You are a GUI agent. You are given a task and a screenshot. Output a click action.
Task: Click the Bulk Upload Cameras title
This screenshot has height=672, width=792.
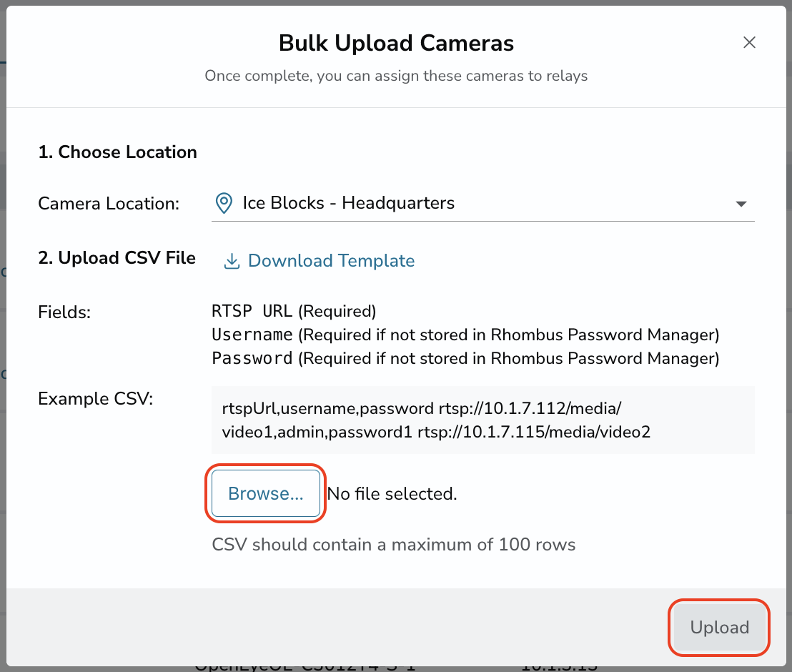tap(396, 43)
